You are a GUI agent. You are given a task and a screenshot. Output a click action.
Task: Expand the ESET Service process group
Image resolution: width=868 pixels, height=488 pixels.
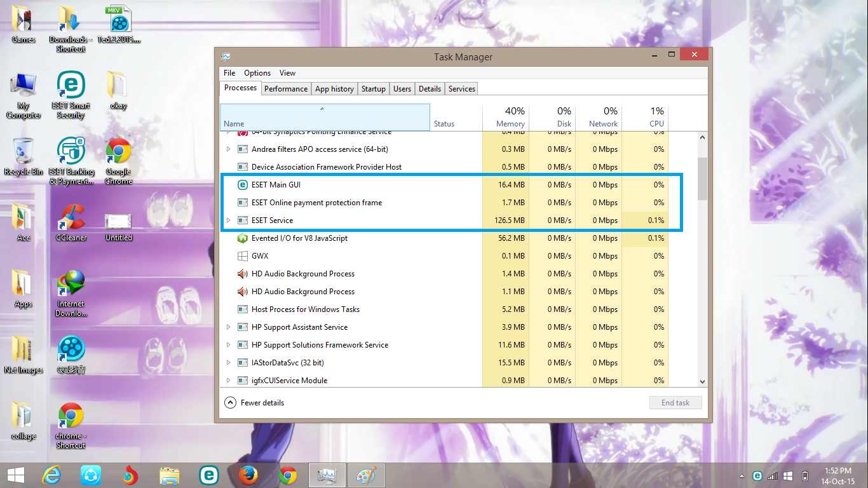point(229,220)
